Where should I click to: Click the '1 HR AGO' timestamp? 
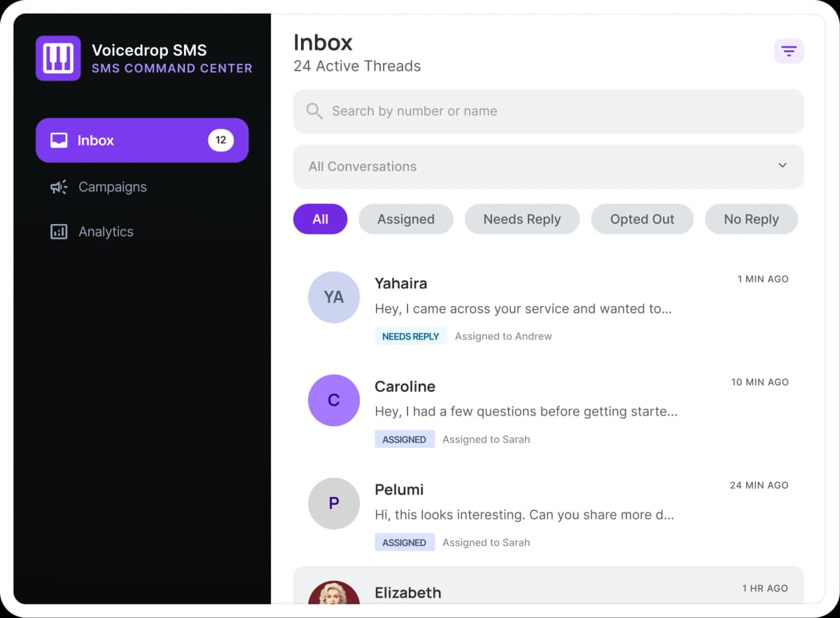click(765, 589)
